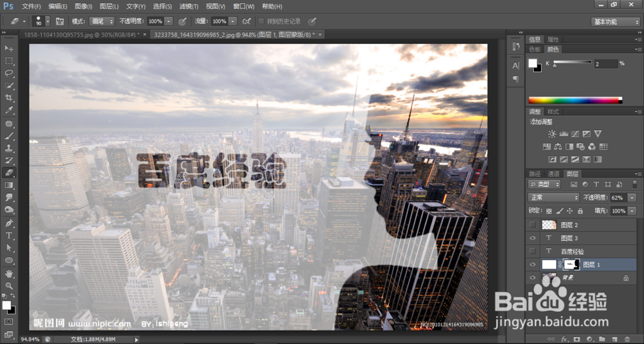The image size is (644, 344).
Task: Select the Horizontal Type tool
Action: [x=9, y=236]
